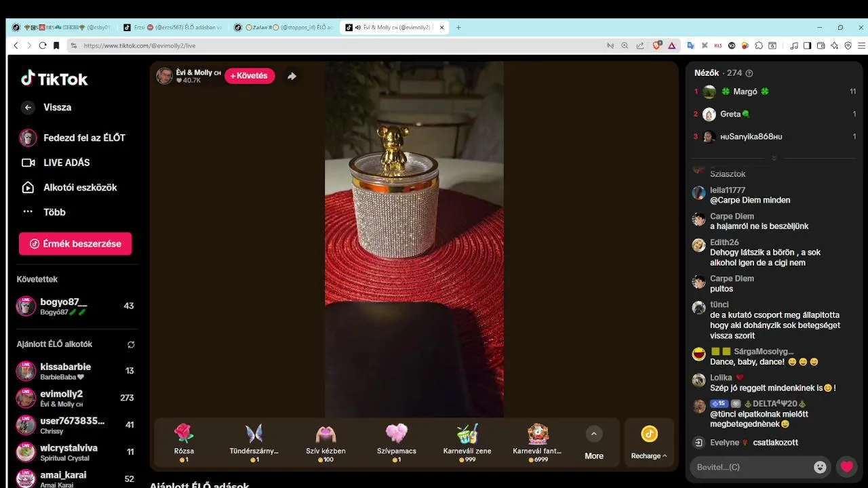This screenshot has height=488, width=868.
Task: Switch to the Zalan'R stoppos_irl tab
Action: click(x=283, y=28)
